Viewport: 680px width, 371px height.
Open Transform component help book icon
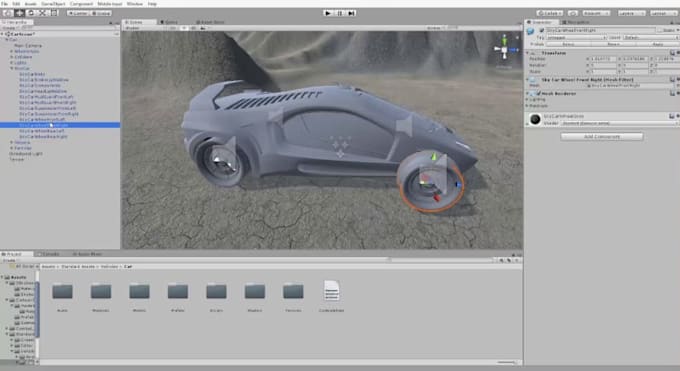(672, 53)
